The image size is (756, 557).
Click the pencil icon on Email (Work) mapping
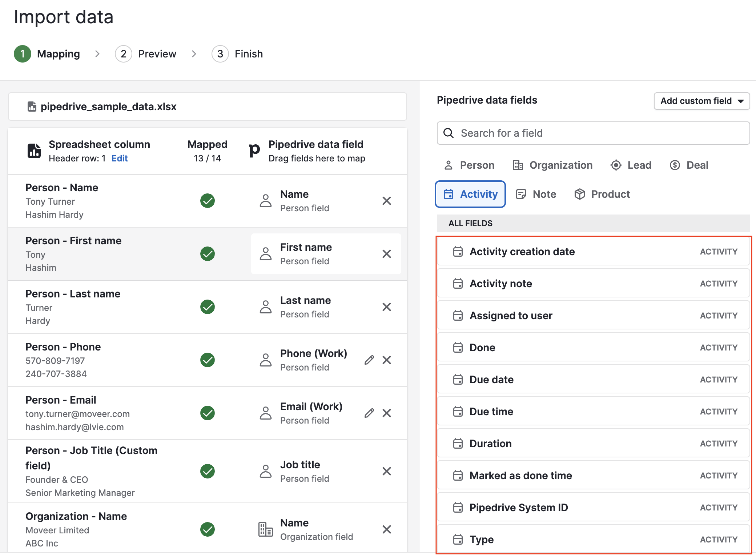tap(369, 413)
